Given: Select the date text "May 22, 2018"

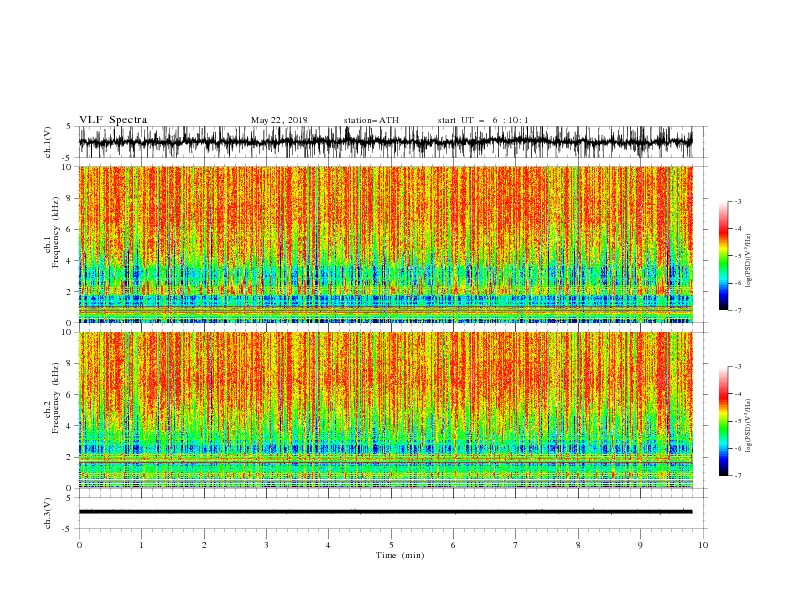Looking at the screenshot, I should coord(279,120).
